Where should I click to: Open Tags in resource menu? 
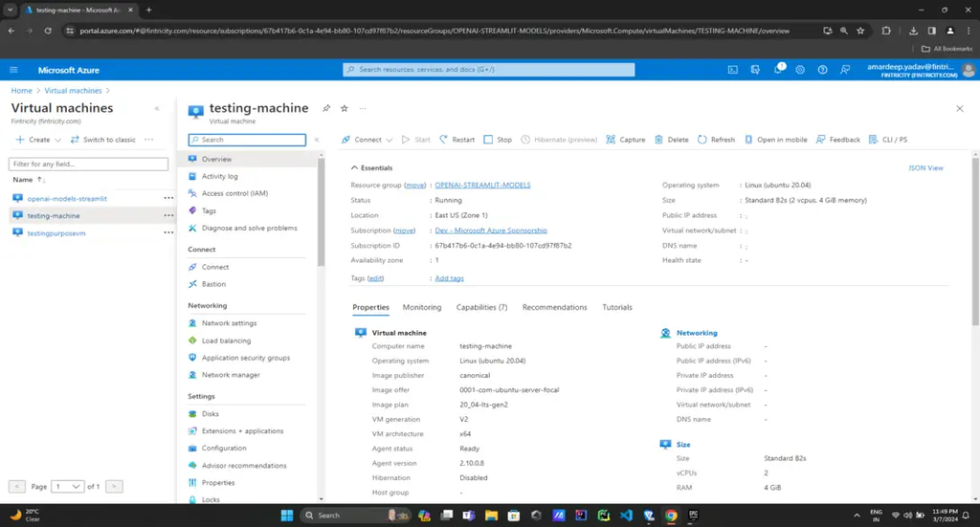209,211
